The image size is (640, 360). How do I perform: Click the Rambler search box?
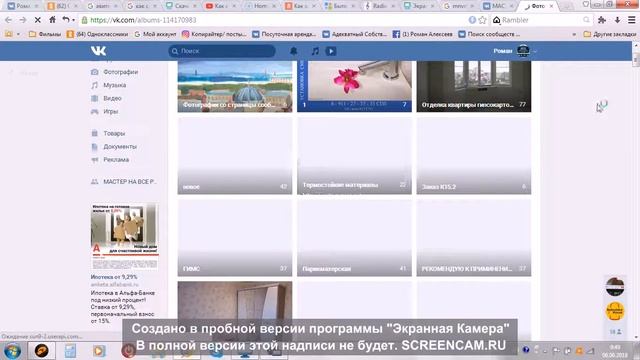(541, 20)
